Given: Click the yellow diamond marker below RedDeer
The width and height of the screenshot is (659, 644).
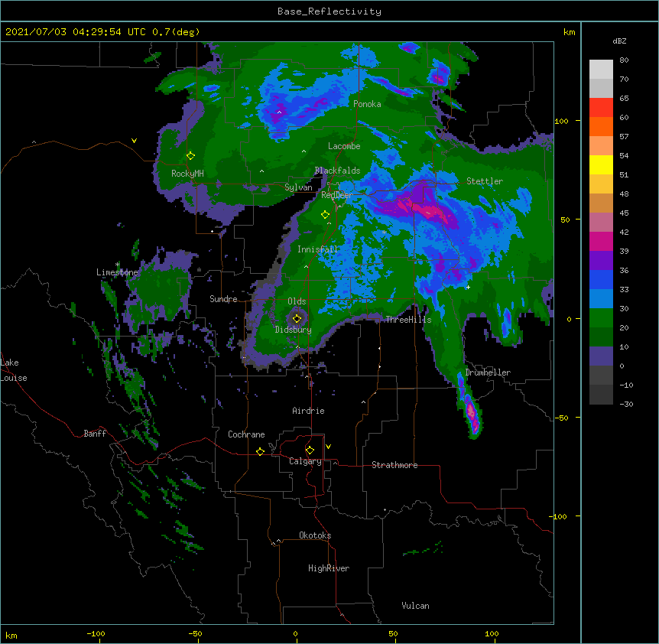Looking at the screenshot, I should (x=325, y=215).
